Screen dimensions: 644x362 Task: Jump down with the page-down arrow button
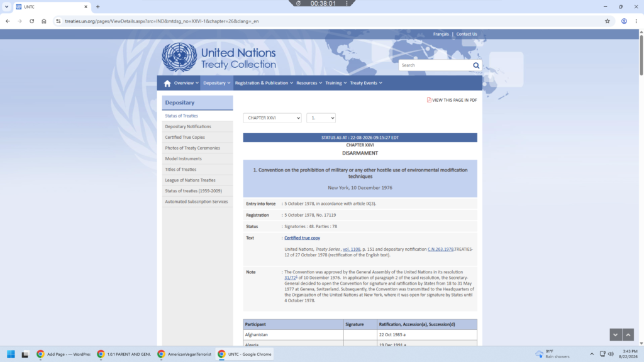click(x=615, y=334)
